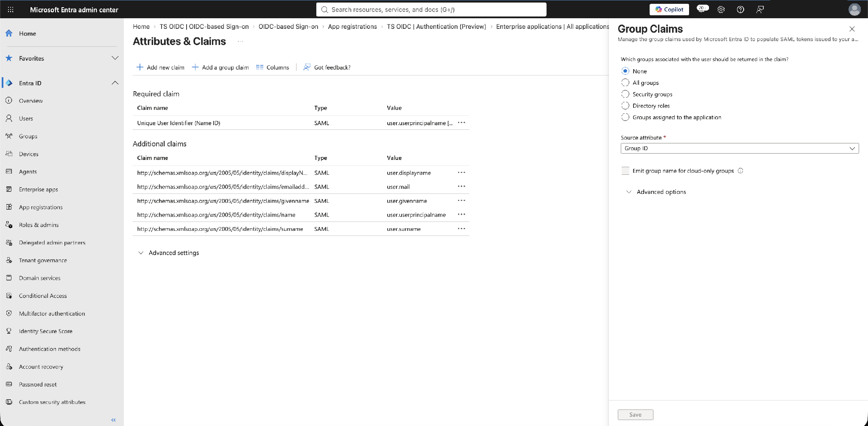Viewport: 868px width, 426px height.
Task: Collapse the sidebar with double-chevron icon
Action: [x=113, y=420]
